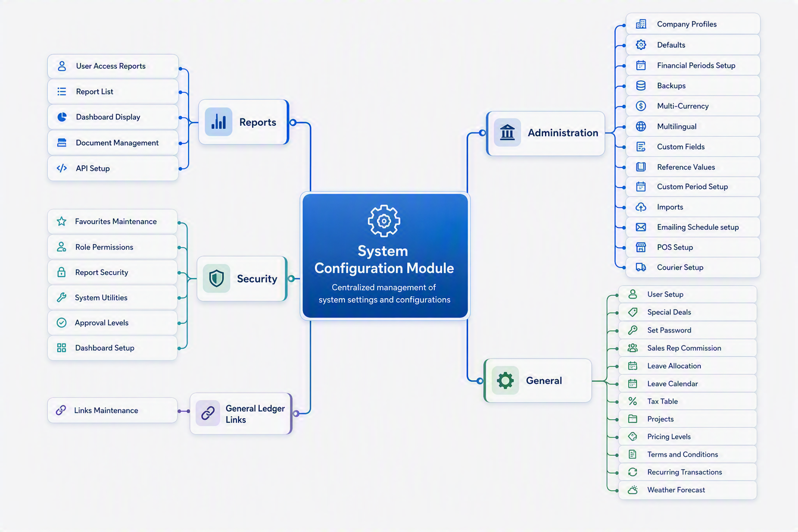This screenshot has height=532, width=798.
Task: Open Document Management item
Action: tap(113, 143)
